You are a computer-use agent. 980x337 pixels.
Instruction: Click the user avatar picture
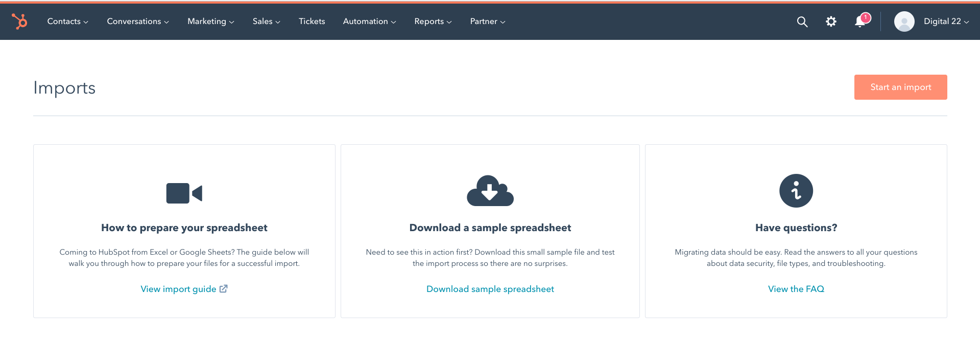904,21
